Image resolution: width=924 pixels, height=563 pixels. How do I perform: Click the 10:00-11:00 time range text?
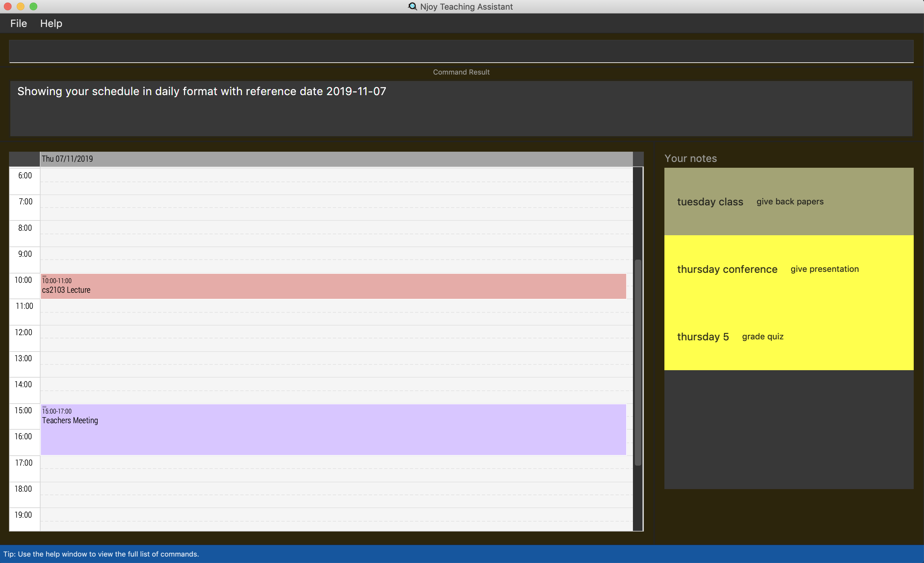[57, 281]
